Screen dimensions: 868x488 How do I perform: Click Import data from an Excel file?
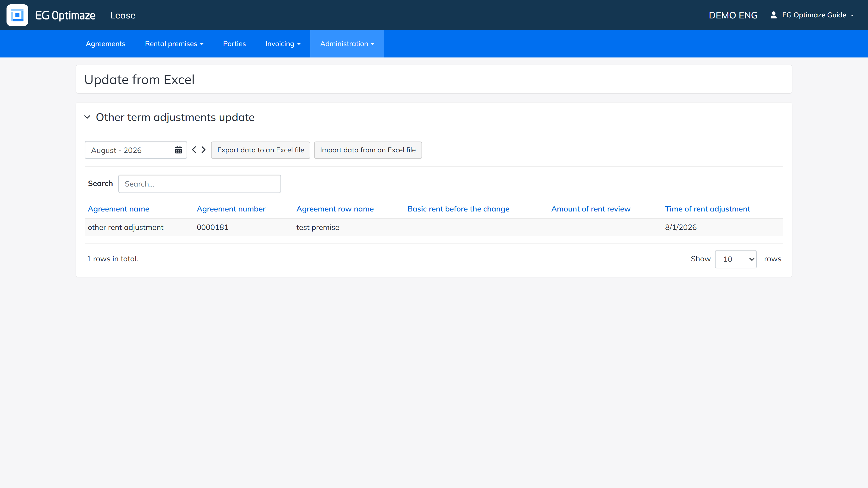(368, 150)
